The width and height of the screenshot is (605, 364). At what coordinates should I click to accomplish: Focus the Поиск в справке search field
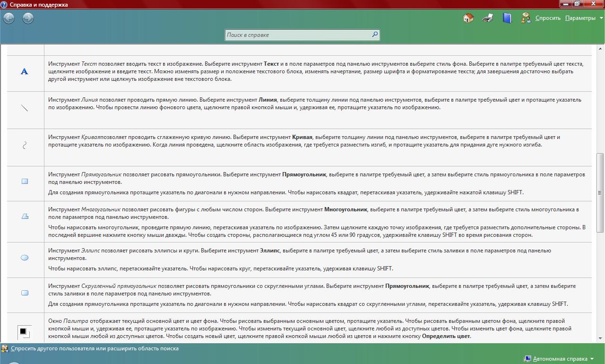point(298,35)
